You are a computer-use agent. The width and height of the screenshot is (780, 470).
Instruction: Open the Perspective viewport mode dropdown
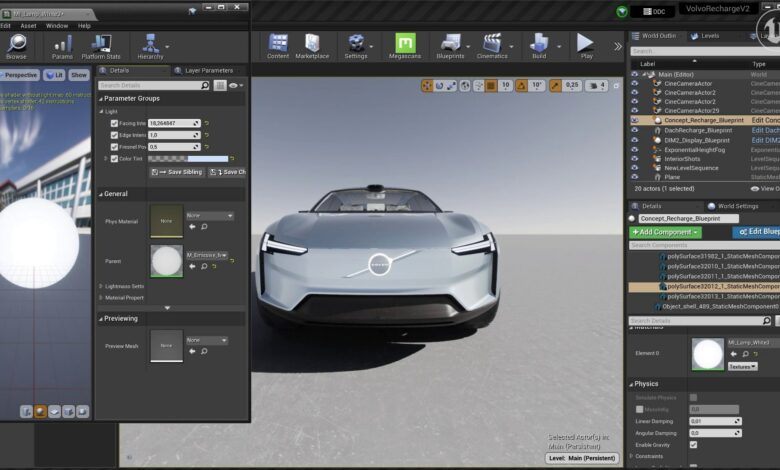point(20,75)
